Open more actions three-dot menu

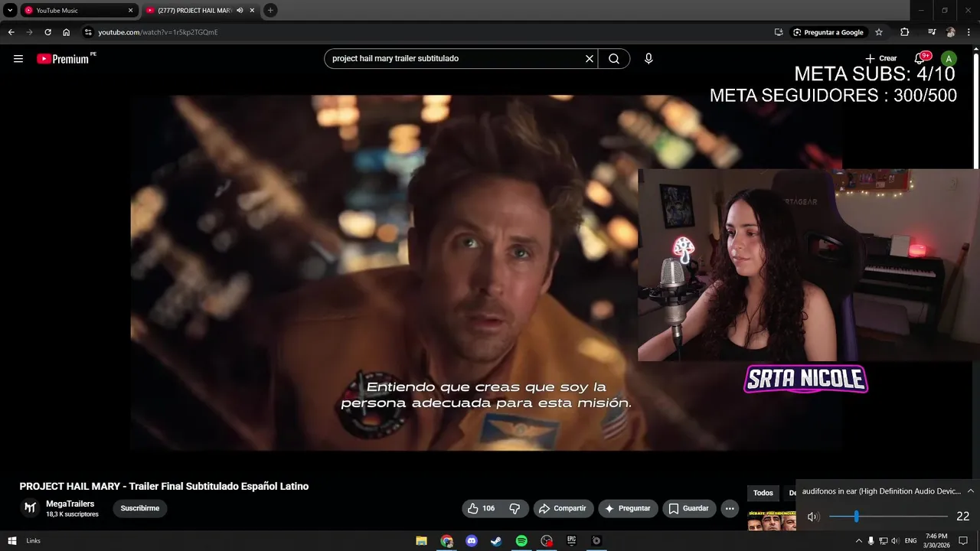730,508
